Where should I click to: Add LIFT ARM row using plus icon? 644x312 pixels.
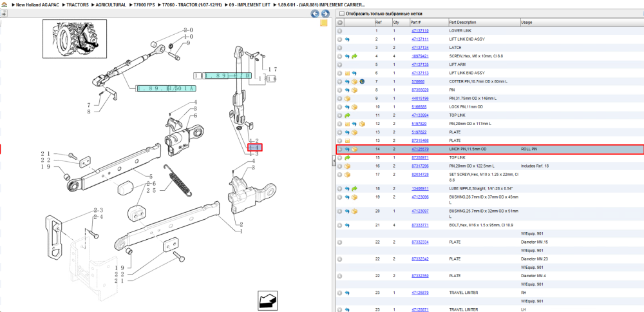pos(339,64)
